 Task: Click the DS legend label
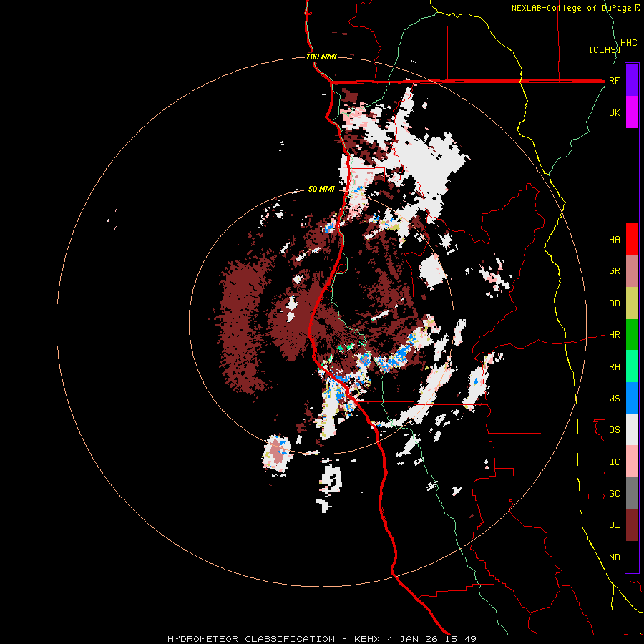click(x=614, y=430)
